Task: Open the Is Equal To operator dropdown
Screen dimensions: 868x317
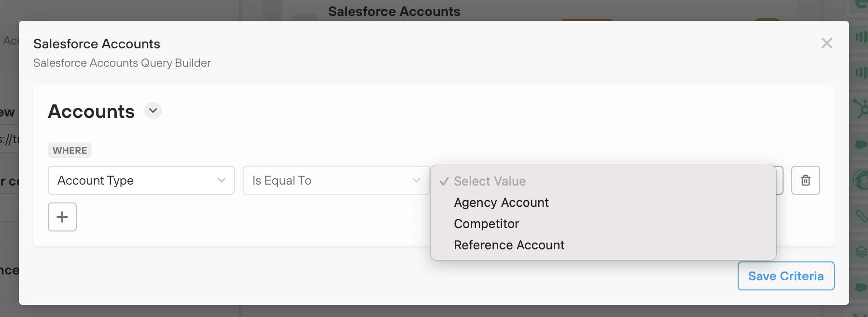Action: [x=336, y=180]
